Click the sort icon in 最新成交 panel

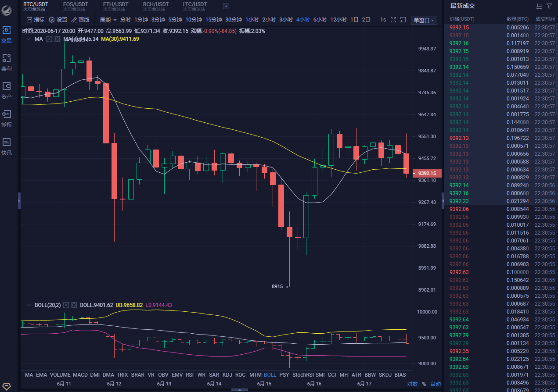point(539,6)
